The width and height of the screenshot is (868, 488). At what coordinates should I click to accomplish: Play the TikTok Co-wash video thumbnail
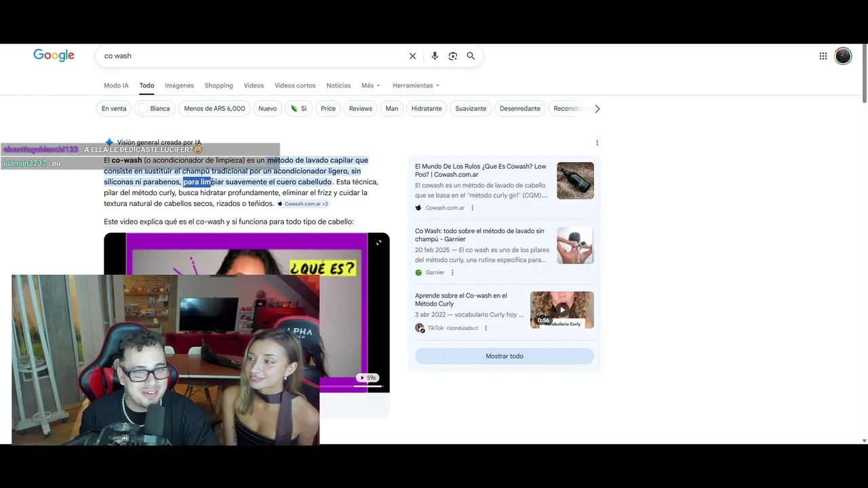[x=562, y=310]
